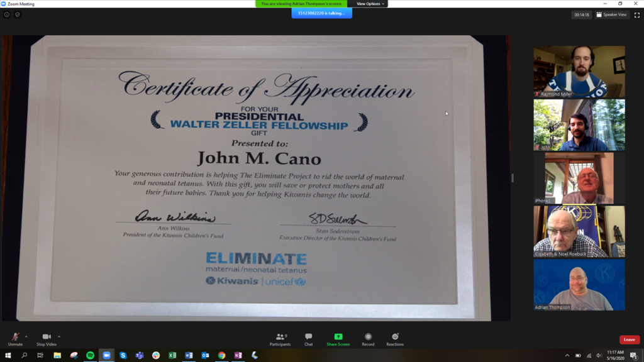Click the shared-screen divider handle
This screenshot has width=644, height=362.
tap(512, 178)
